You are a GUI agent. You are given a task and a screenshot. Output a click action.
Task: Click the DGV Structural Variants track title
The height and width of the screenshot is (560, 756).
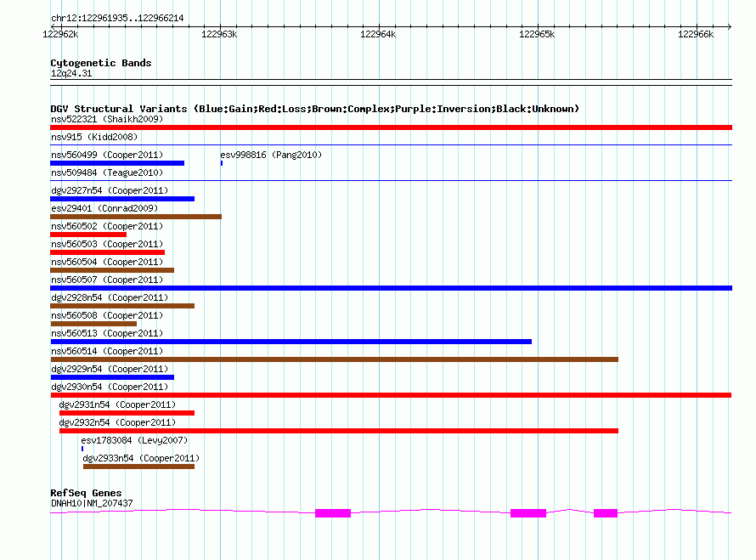[x=314, y=109]
